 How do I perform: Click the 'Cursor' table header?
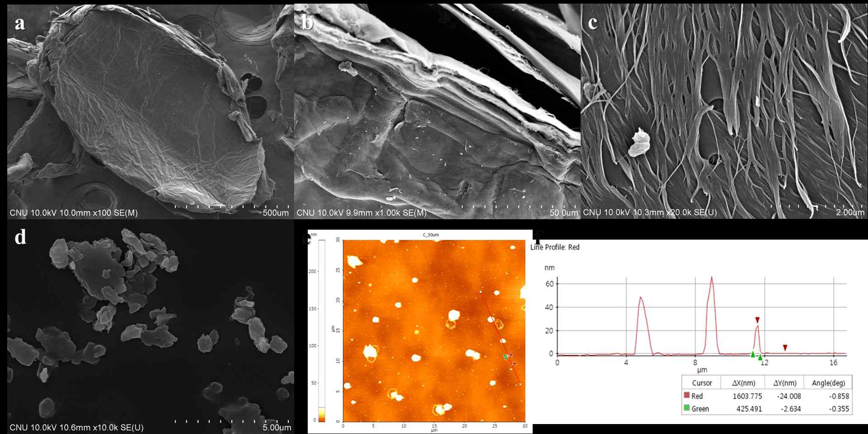(702, 382)
